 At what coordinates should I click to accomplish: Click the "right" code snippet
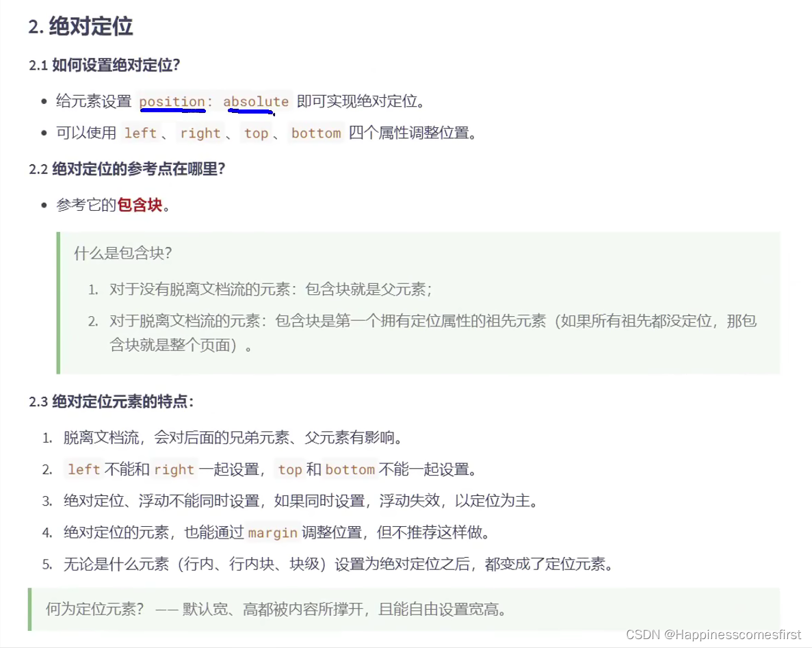200,133
